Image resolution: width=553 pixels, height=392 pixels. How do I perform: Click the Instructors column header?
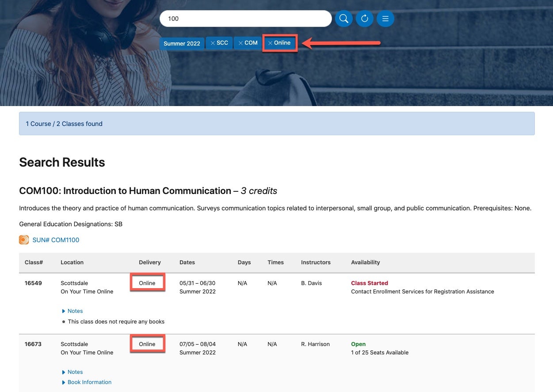click(316, 263)
